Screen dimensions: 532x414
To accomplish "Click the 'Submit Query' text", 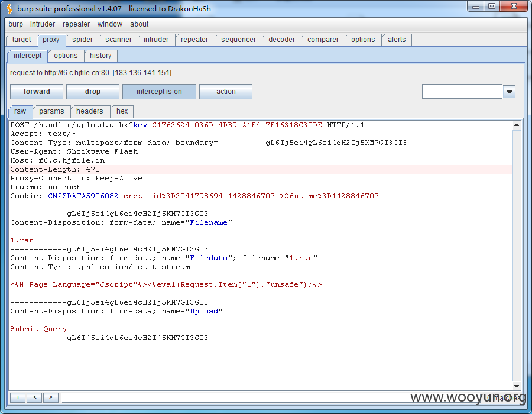I will pyautogui.click(x=38, y=329).
